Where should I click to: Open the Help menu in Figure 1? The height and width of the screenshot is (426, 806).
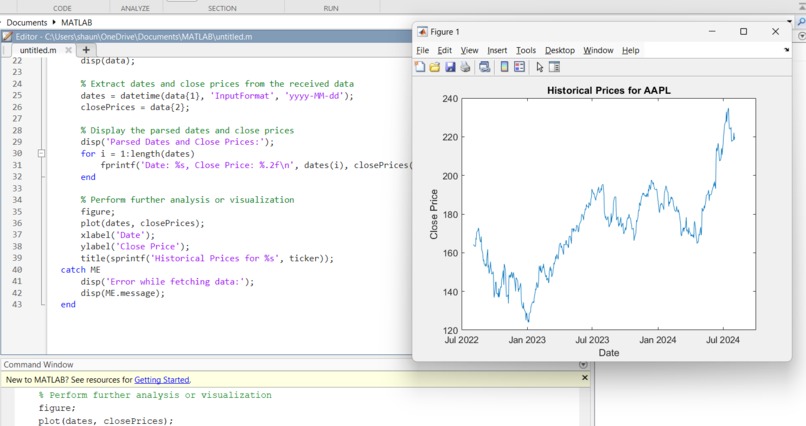tap(631, 50)
